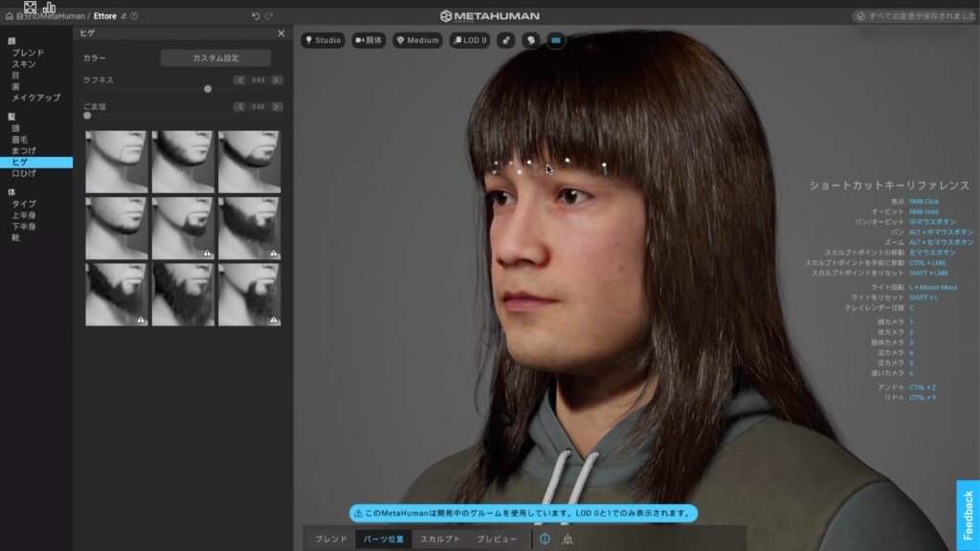Viewport: 980px width, 551px height.
Task: Open the Medium quality dropdown
Action: tap(417, 40)
